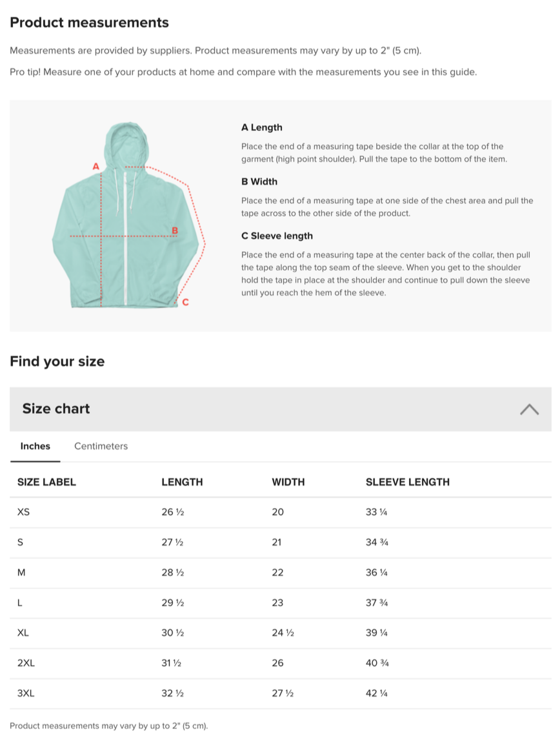
Task: Click the 2XL sleeve length value
Action: point(377,663)
